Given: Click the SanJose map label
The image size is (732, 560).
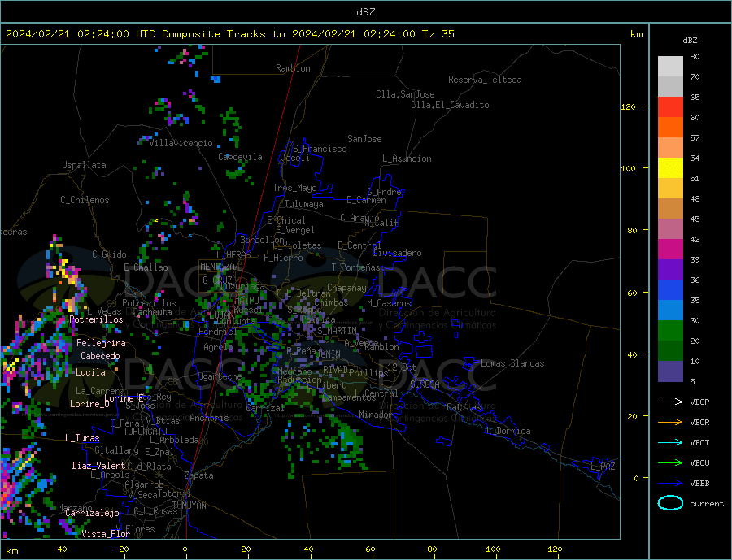Looking at the screenshot, I should [x=364, y=139].
